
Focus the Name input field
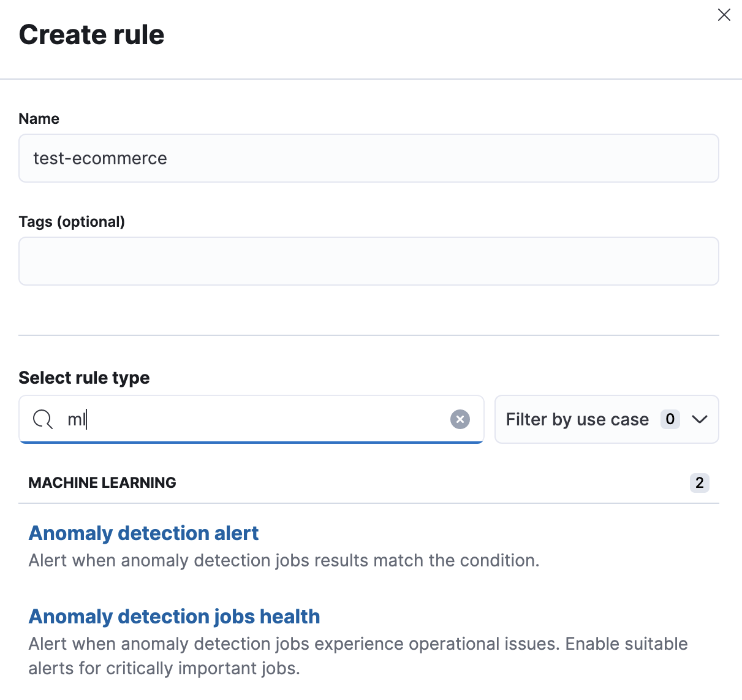click(x=368, y=158)
